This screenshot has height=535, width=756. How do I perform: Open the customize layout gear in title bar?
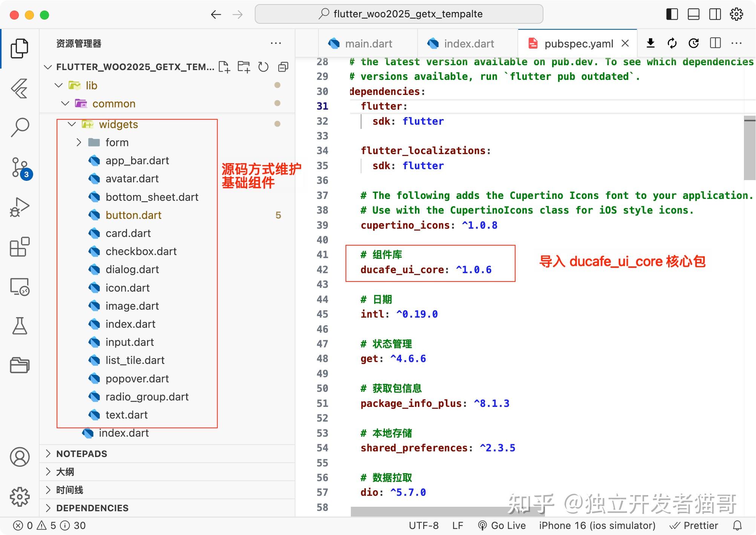[736, 14]
